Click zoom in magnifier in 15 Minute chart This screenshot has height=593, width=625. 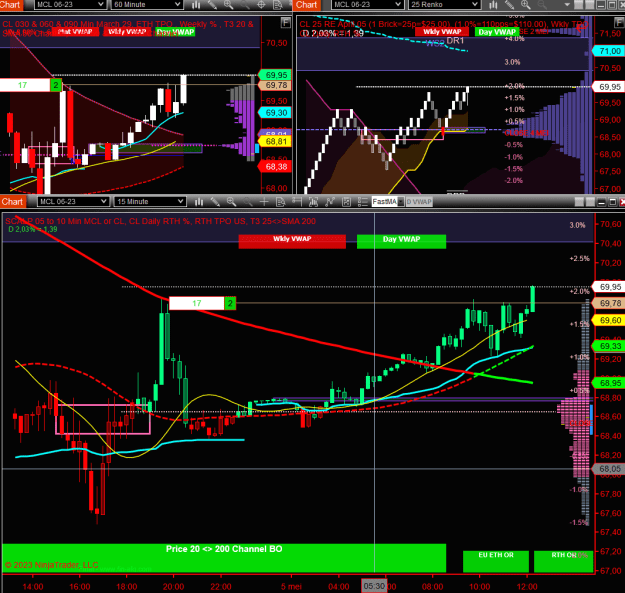tap(231, 202)
